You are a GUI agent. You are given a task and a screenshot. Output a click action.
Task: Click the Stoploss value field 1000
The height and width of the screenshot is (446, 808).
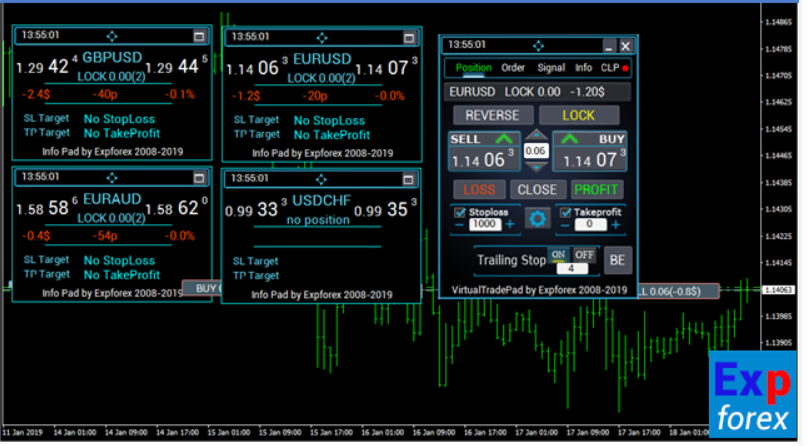click(484, 224)
